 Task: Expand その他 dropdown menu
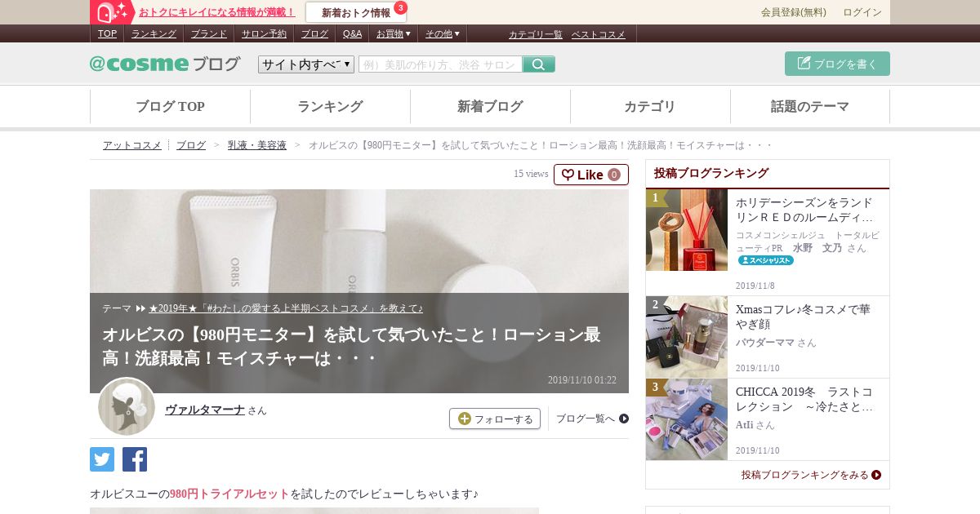[442, 33]
